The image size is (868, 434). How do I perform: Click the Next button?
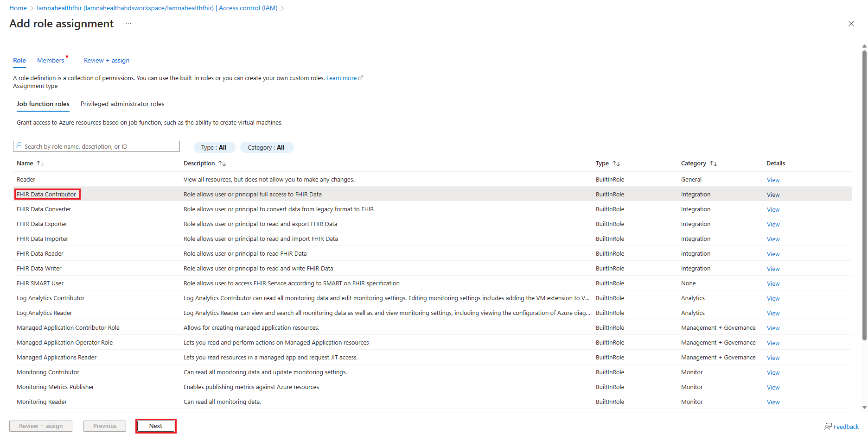coord(156,426)
